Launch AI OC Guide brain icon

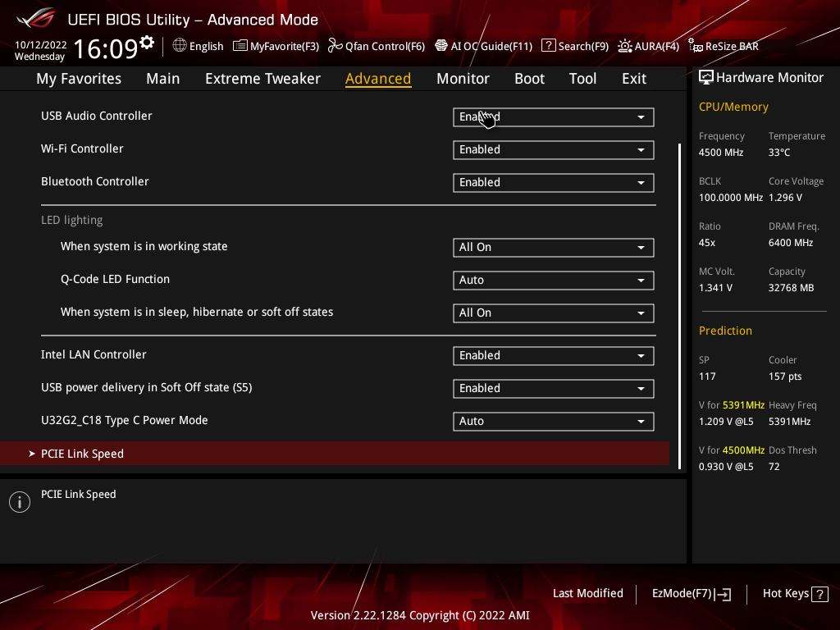click(x=441, y=46)
